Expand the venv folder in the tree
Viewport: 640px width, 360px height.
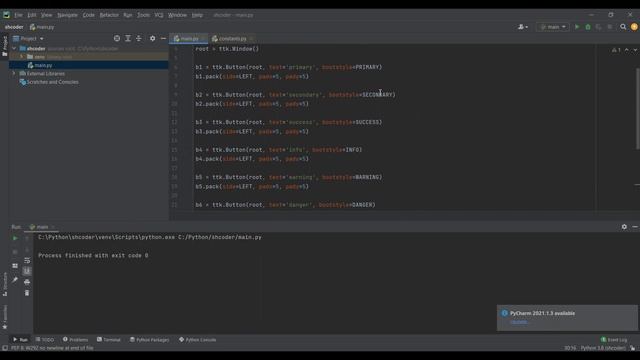tap(22, 57)
